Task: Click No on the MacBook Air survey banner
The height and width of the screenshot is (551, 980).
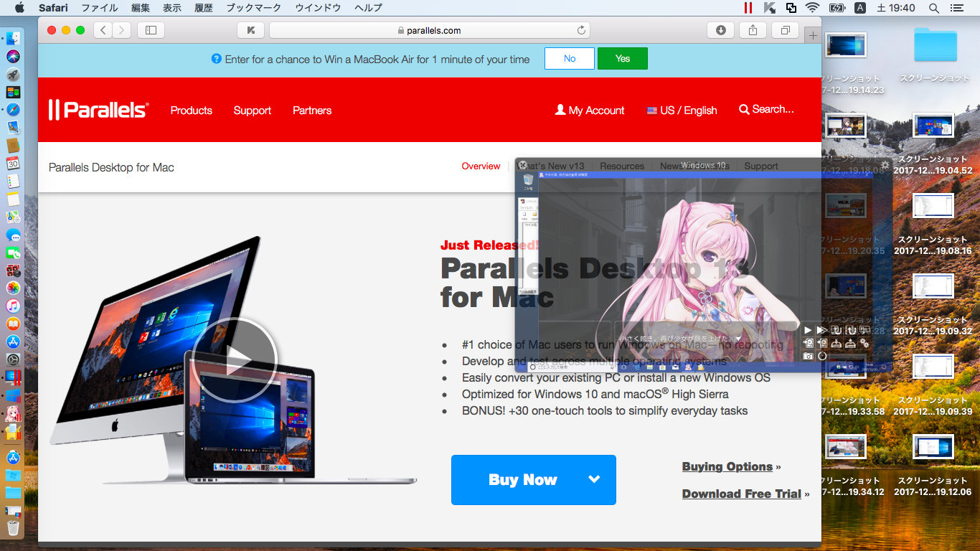Action: [570, 59]
